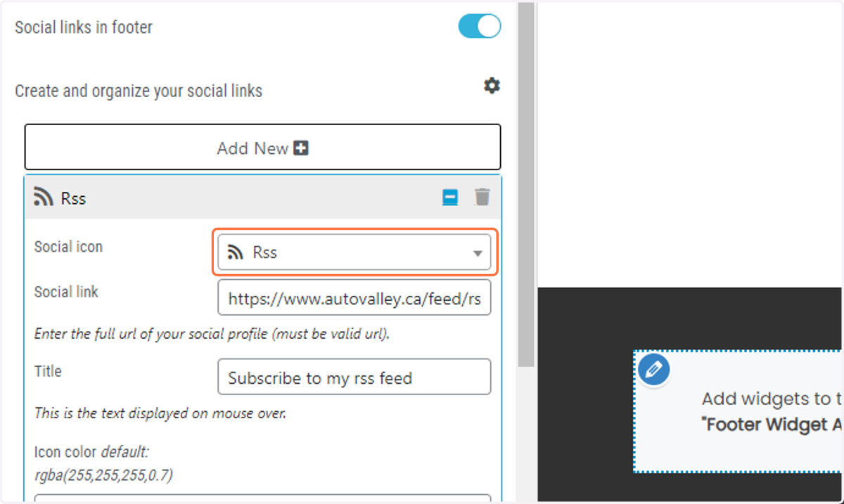Click the Rss feed icon in item header
Image resolution: width=844 pixels, height=504 pixels.
[44, 198]
